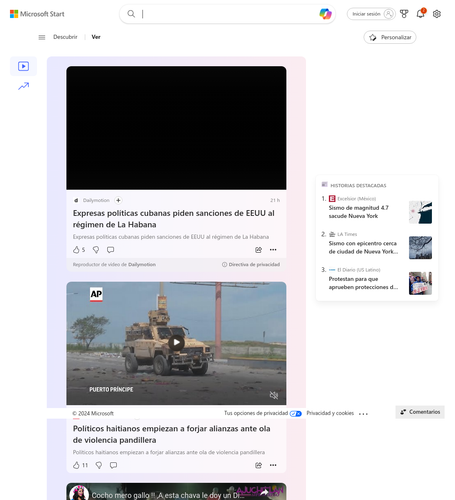
Task: Click the Dailymotion source label
Action: (96, 200)
